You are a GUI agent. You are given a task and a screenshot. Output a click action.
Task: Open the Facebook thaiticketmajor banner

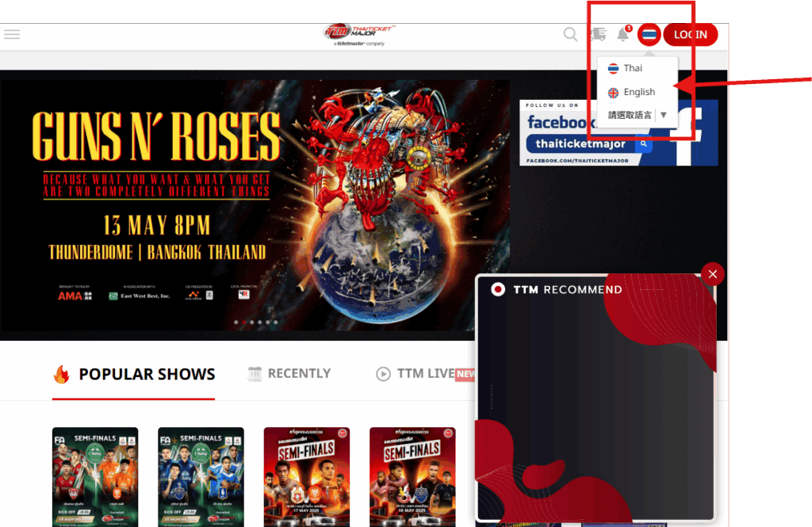pyautogui.click(x=619, y=133)
